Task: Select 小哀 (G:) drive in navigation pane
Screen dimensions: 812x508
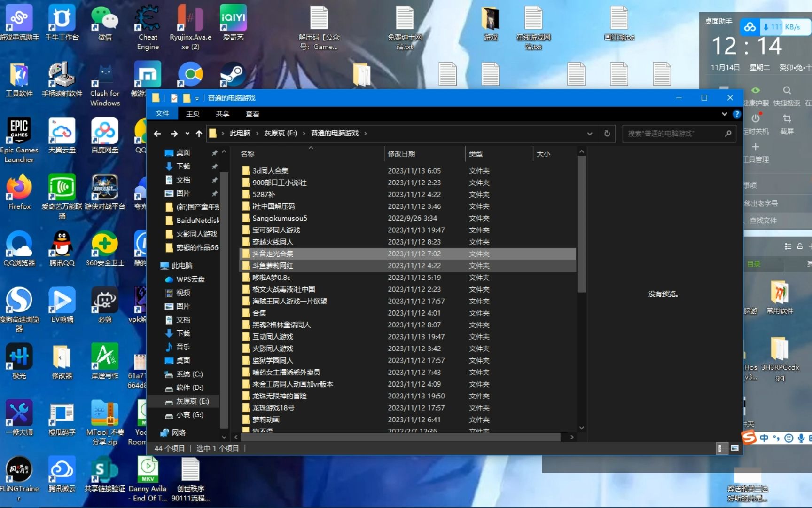Action: pos(184,415)
